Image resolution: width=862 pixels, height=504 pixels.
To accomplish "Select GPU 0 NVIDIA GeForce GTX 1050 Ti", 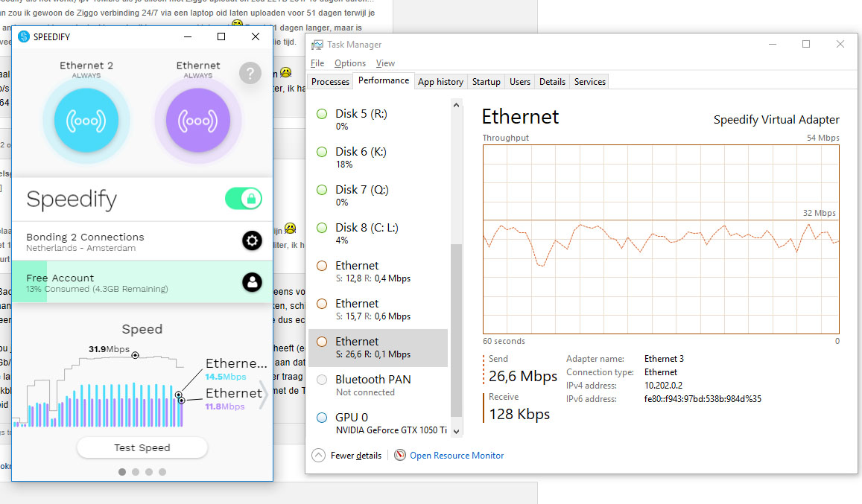I will pyautogui.click(x=378, y=423).
